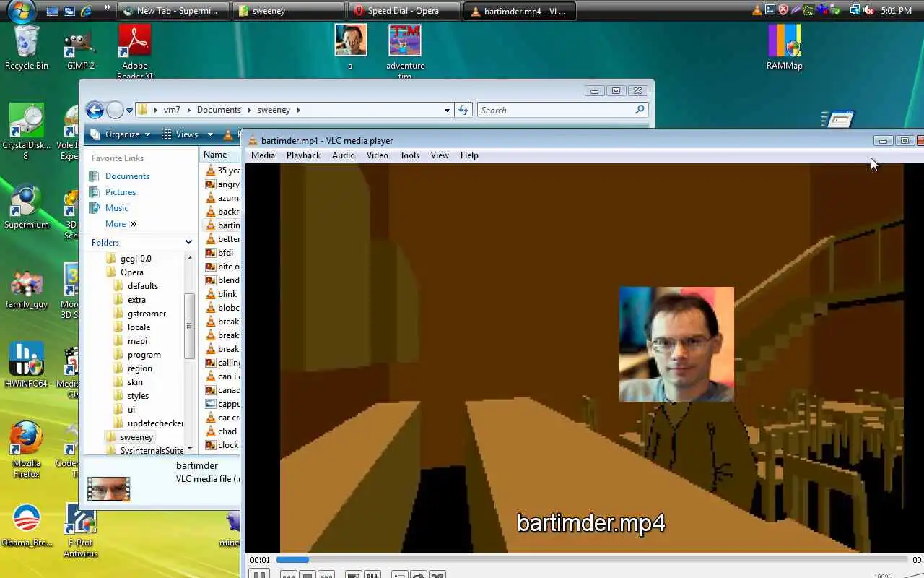Screen dimensions: 924x578
Task: Launch Internet Explorer from quick launch
Action: [x=87, y=11]
